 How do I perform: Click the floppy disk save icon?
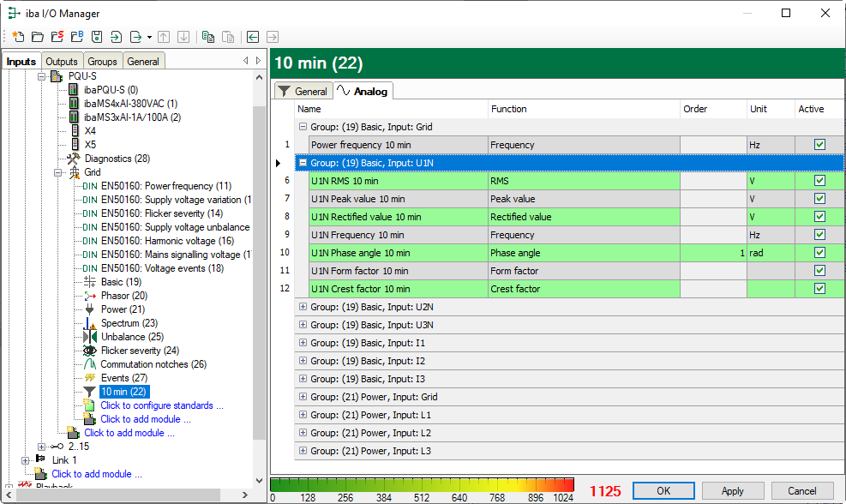pos(97,37)
